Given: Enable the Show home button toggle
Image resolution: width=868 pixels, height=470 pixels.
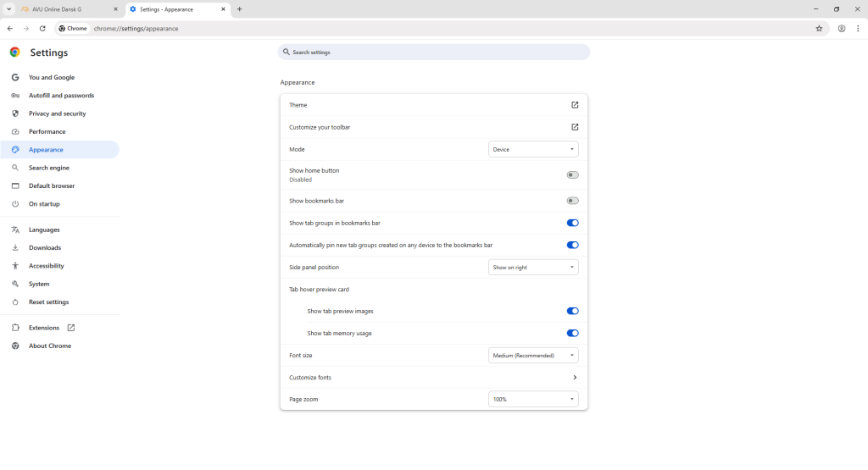Looking at the screenshot, I should pos(572,174).
